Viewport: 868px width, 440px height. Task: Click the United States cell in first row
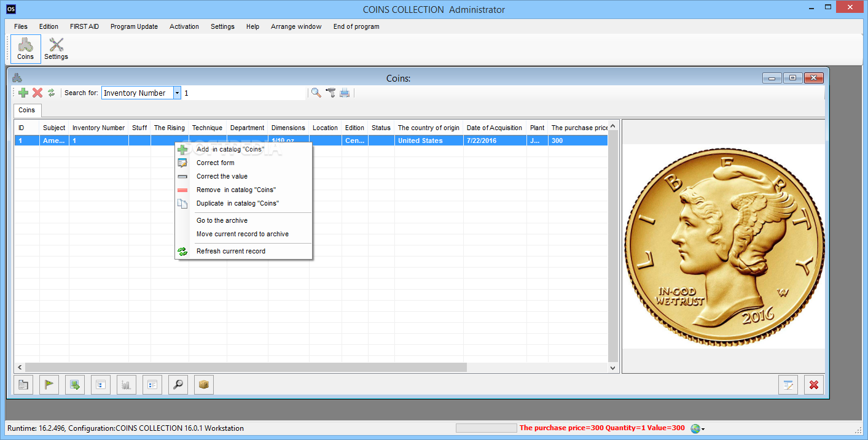click(x=429, y=141)
